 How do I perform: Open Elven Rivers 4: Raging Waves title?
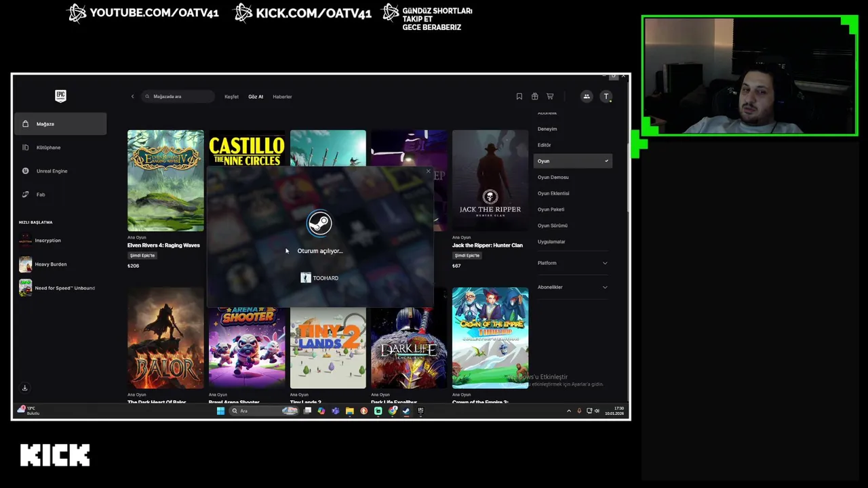coord(163,245)
